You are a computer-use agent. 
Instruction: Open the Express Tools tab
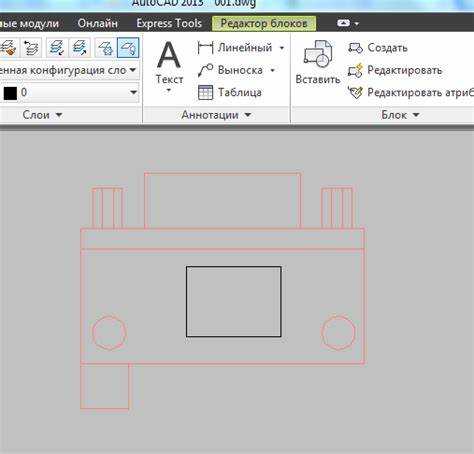[x=169, y=23]
